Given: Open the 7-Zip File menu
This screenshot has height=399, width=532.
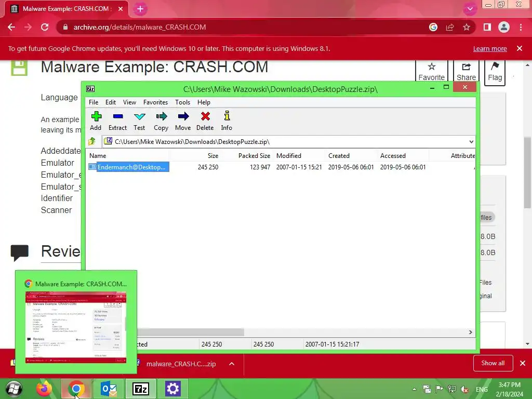Looking at the screenshot, I should point(94,102).
